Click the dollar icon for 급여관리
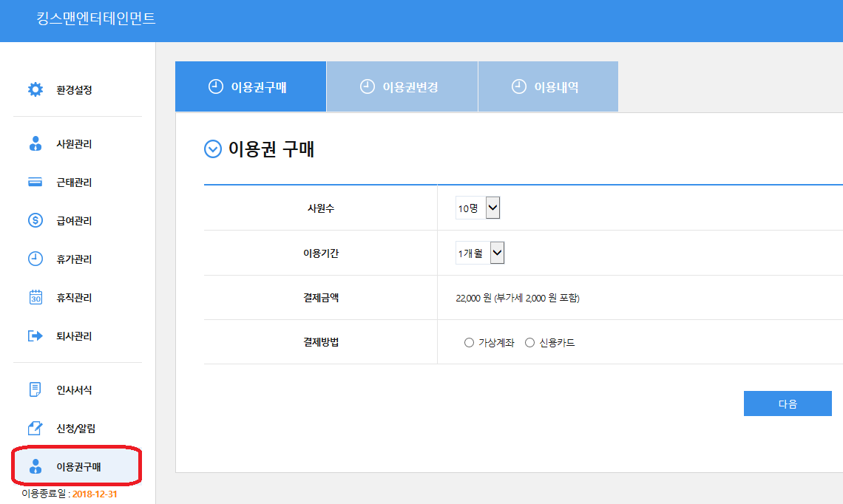This screenshot has width=843, height=504. tap(35, 221)
